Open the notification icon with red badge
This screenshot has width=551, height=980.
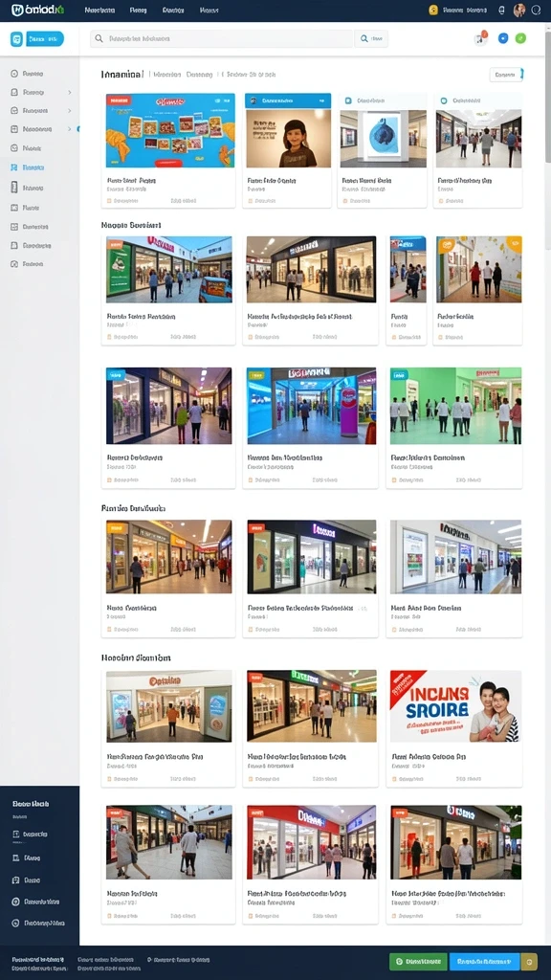[x=480, y=38]
